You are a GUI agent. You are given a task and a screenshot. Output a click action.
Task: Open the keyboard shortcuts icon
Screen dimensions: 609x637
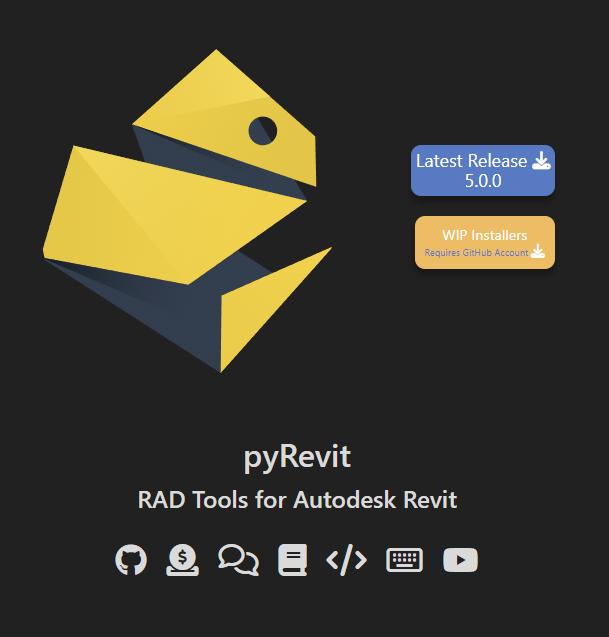(x=405, y=560)
